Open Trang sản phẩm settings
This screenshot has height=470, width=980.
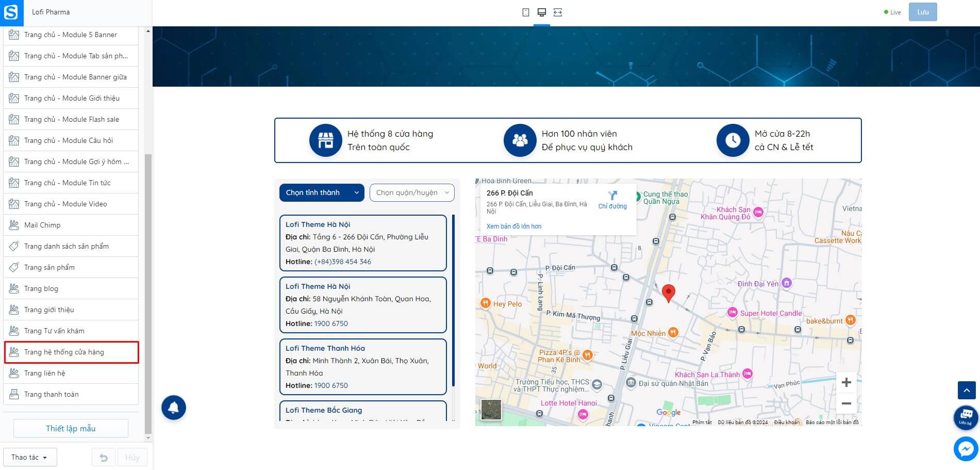point(71,267)
